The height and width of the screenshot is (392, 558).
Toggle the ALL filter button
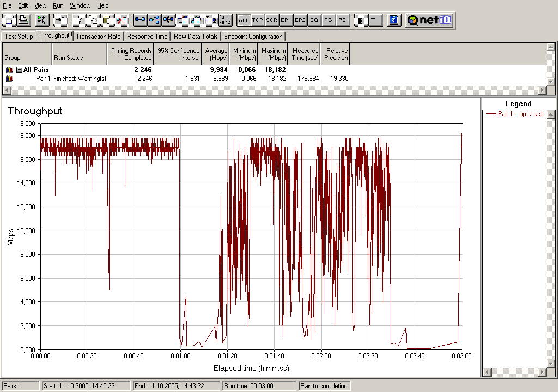244,20
